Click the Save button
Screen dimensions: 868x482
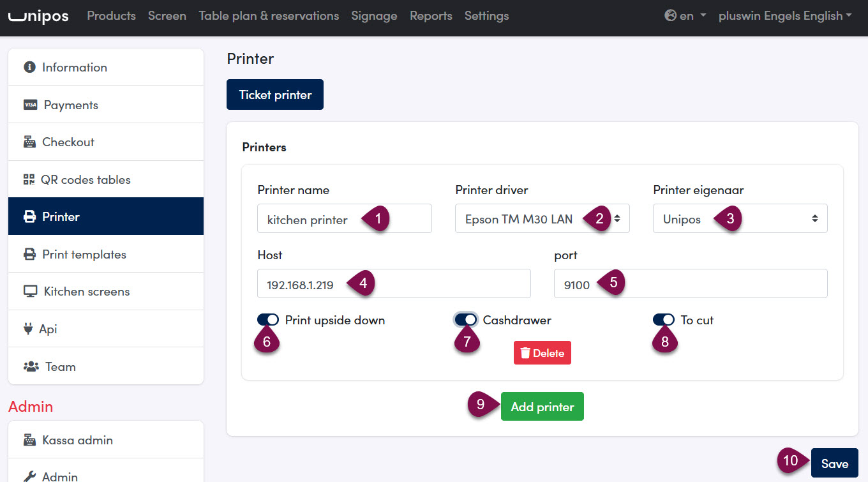coord(835,463)
